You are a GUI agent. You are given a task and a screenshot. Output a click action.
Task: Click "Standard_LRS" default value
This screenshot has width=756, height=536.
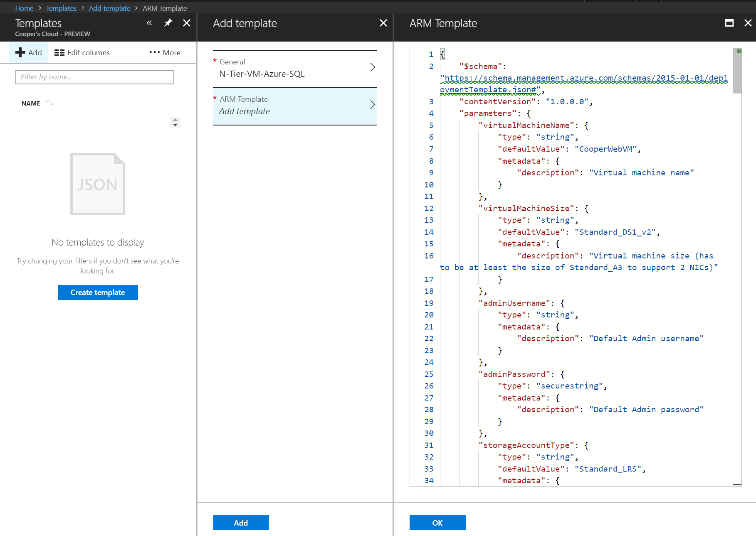point(608,469)
